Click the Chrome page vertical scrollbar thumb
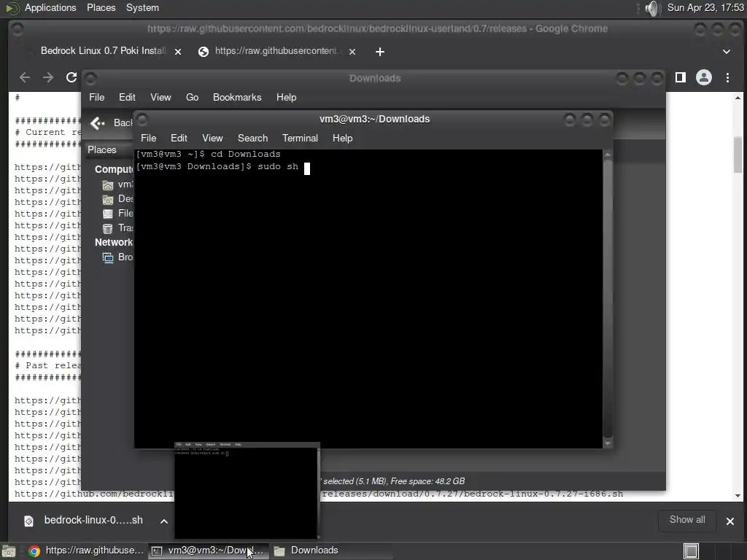The height and width of the screenshot is (560, 747). pyautogui.click(x=738, y=155)
